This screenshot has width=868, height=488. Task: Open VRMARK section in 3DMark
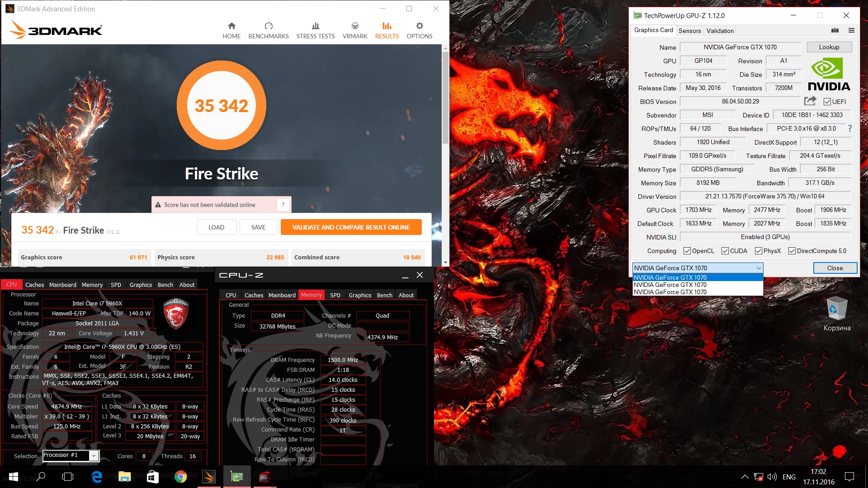[x=355, y=31]
